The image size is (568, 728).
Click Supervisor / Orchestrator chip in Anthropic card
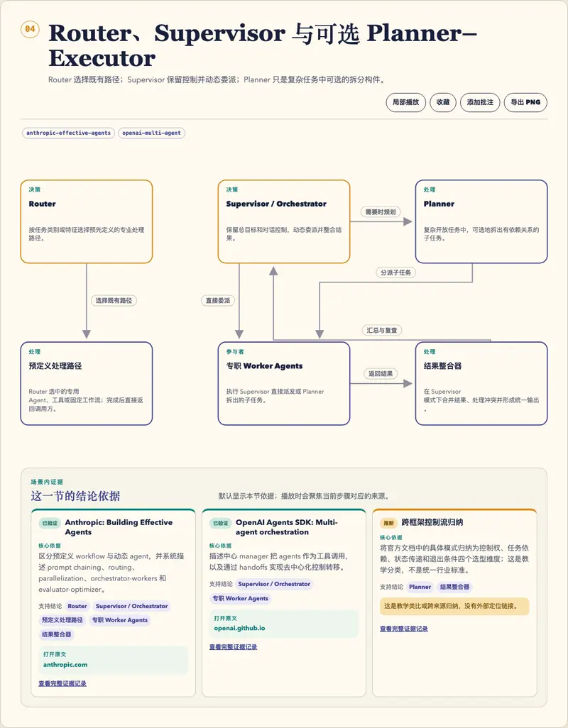pos(131,606)
